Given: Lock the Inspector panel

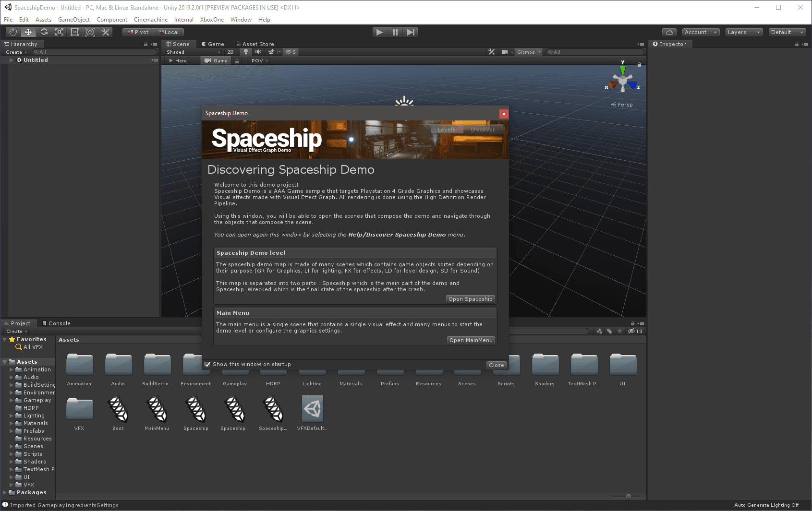Looking at the screenshot, I should point(797,44).
